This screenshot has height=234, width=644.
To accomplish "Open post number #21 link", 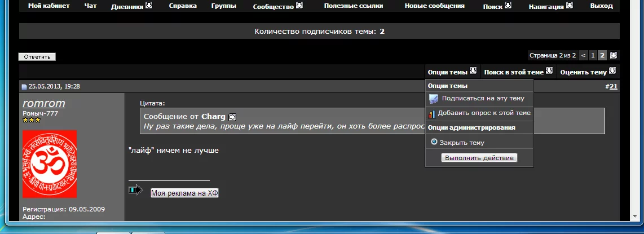I will (613, 86).
